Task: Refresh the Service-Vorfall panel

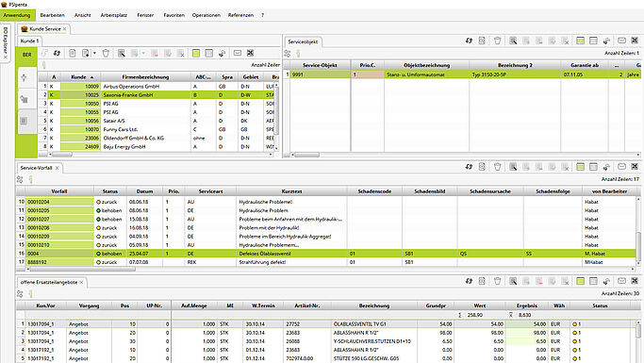Action: point(469,167)
